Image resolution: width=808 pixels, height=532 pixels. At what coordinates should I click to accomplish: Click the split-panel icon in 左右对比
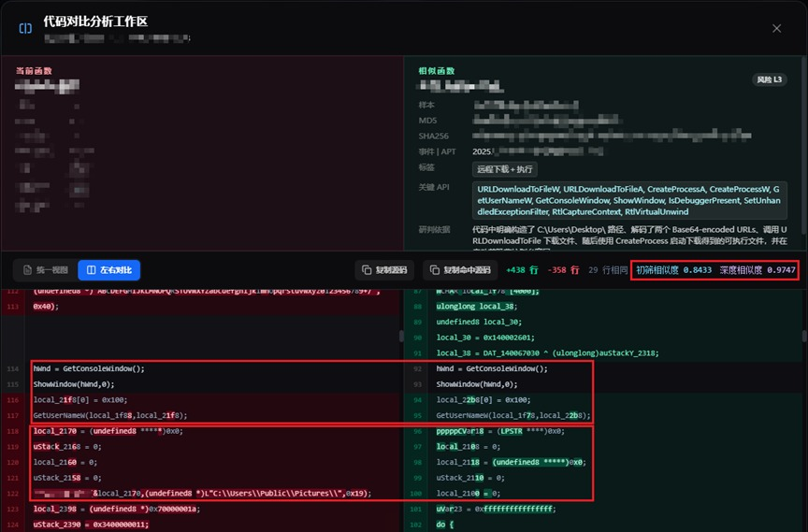pos(91,270)
